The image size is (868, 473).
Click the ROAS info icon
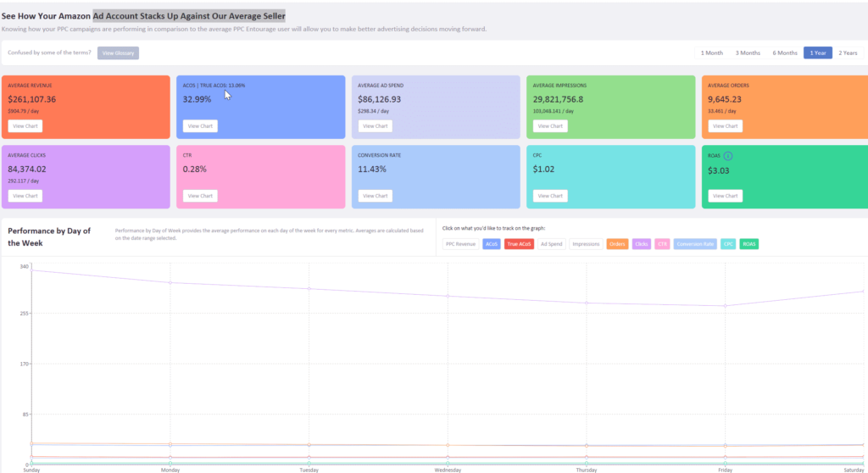click(728, 156)
